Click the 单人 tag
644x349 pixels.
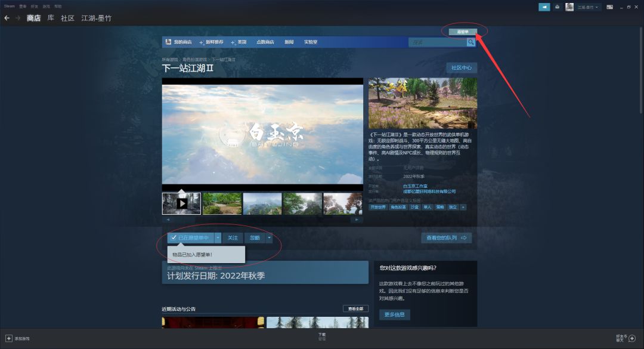coord(427,207)
